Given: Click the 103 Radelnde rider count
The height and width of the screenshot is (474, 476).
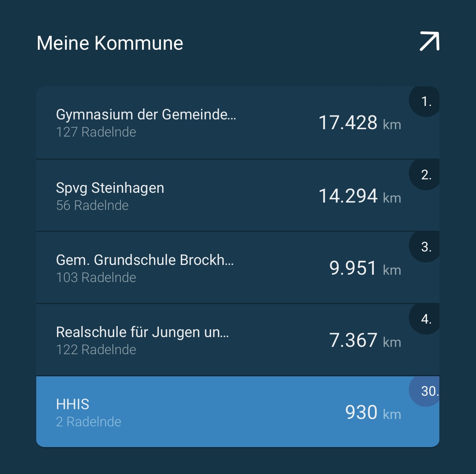Looking at the screenshot, I should click(96, 278).
